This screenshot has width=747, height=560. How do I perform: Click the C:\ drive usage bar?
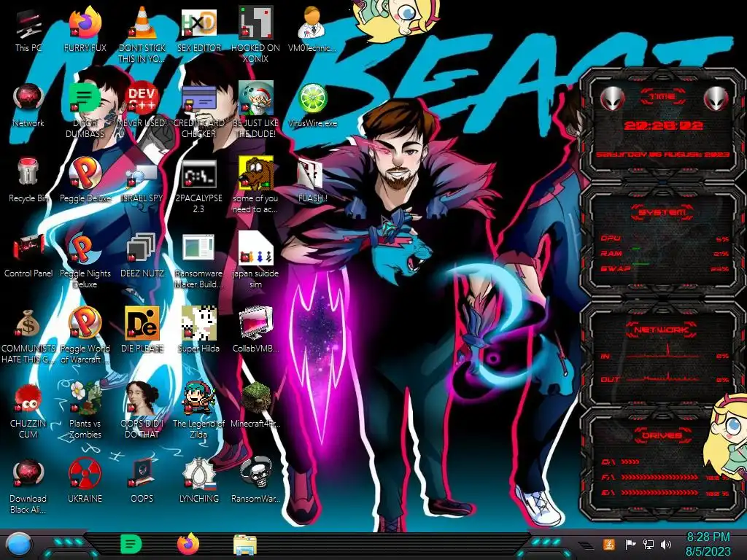coord(630,462)
